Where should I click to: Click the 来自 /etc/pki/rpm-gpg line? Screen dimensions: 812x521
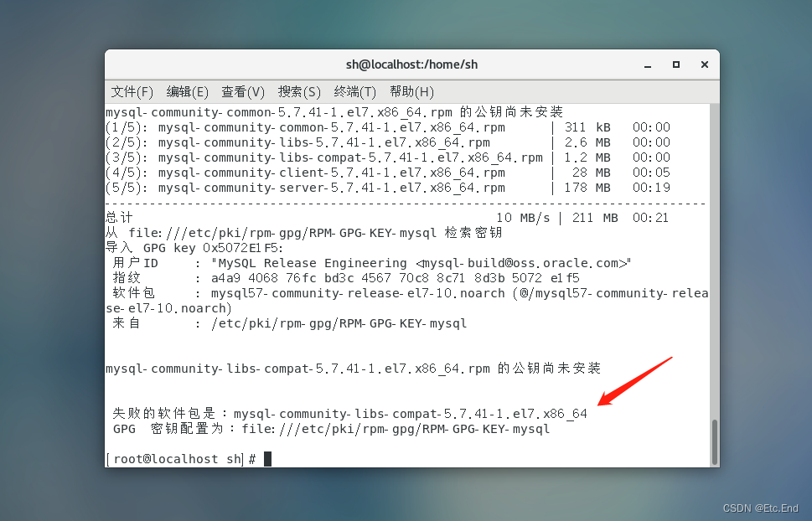289,323
